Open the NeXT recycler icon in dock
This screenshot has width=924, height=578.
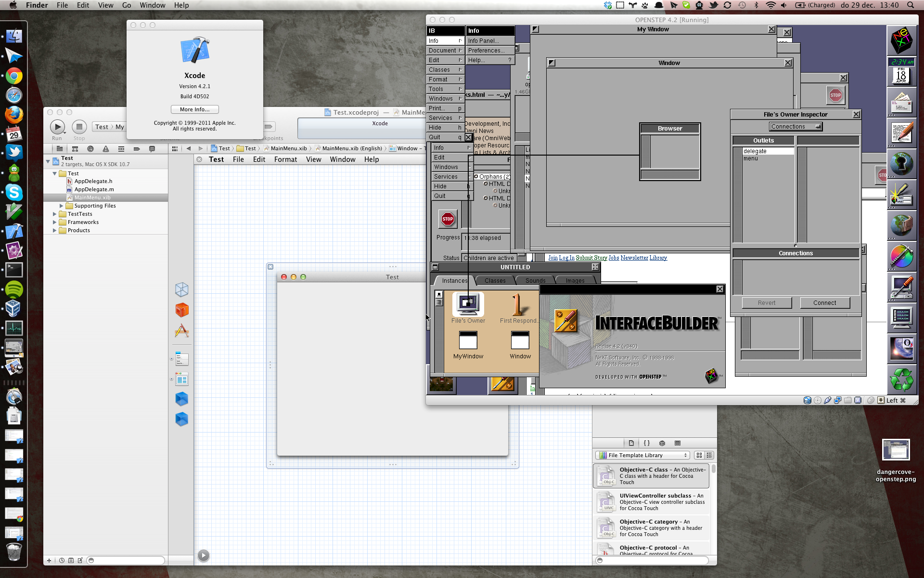[901, 379]
